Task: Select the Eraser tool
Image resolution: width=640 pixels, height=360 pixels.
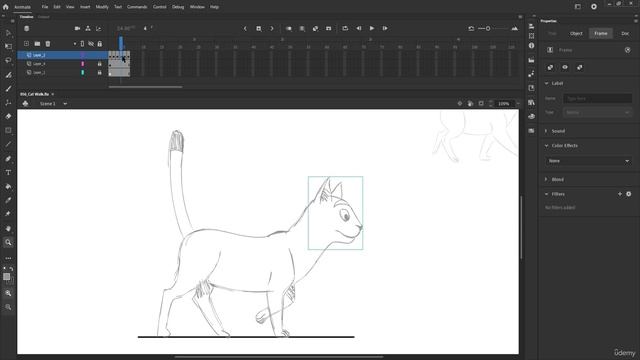Action: 8,116
